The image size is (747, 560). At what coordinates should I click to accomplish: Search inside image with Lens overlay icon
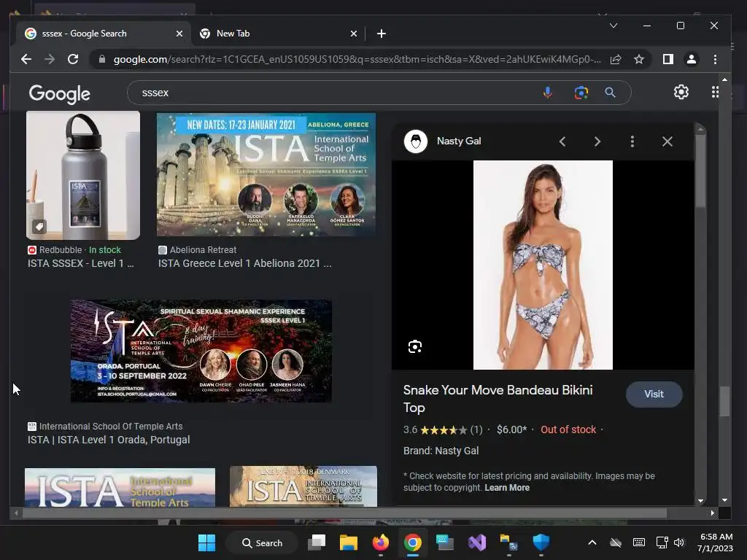(415, 346)
